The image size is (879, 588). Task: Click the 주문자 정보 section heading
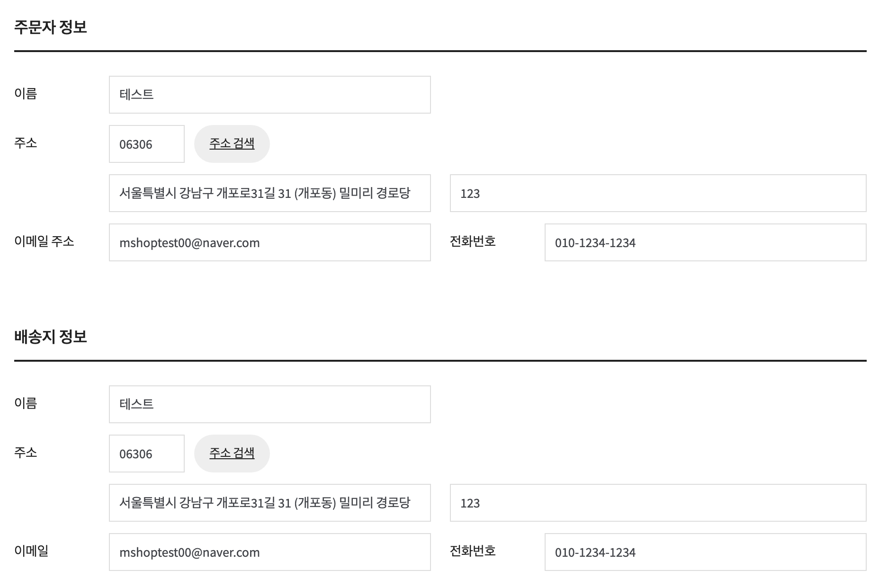tap(51, 27)
